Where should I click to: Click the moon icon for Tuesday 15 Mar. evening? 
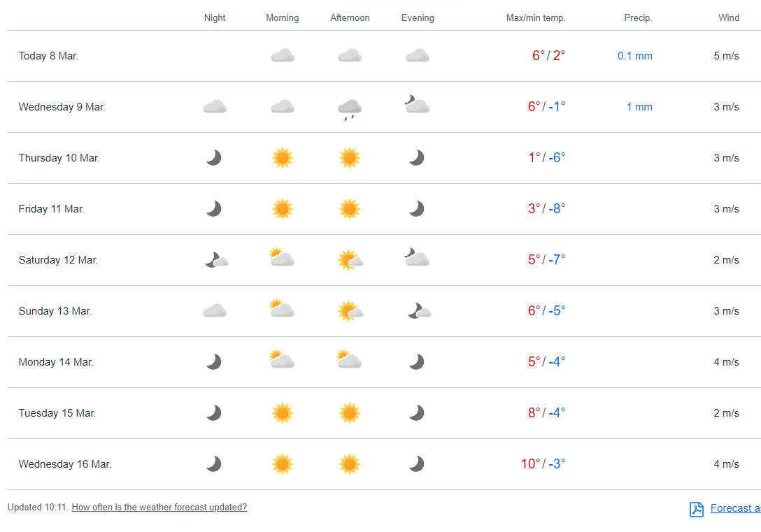point(417,413)
